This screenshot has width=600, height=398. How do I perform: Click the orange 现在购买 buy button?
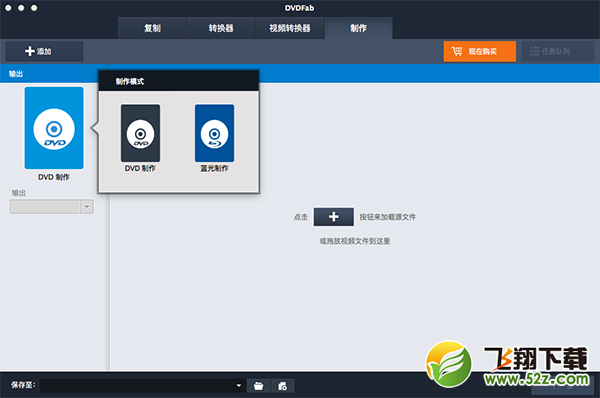(x=479, y=51)
